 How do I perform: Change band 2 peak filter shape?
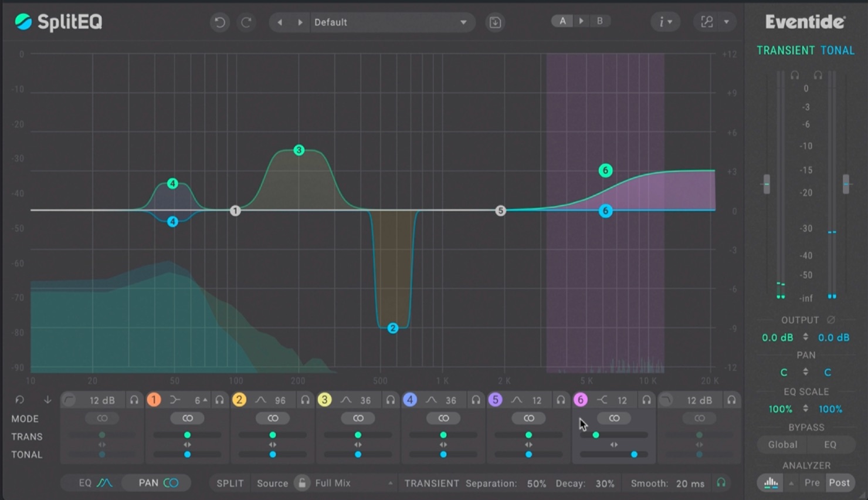(260, 400)
